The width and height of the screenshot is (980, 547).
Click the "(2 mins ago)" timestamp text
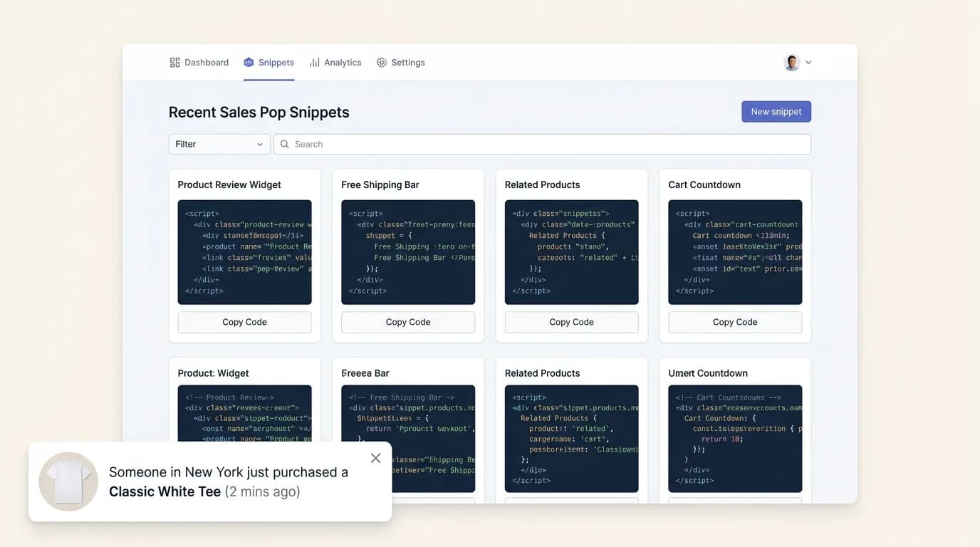tap(262, 491)
